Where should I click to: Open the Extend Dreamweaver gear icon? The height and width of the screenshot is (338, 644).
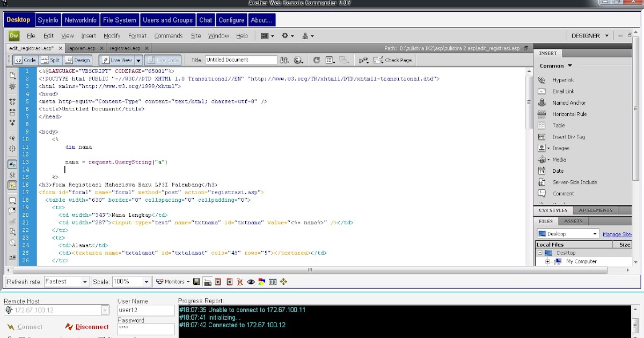(288, 36)
